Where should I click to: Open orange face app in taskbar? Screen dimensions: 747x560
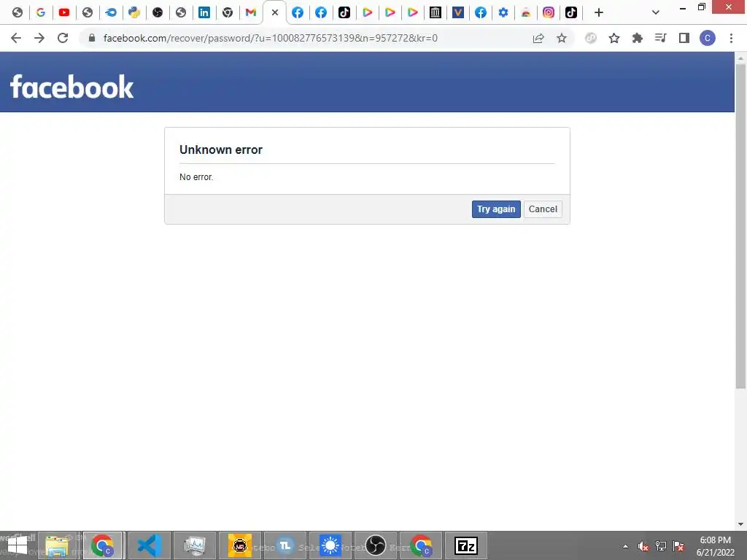coord(239,545)
